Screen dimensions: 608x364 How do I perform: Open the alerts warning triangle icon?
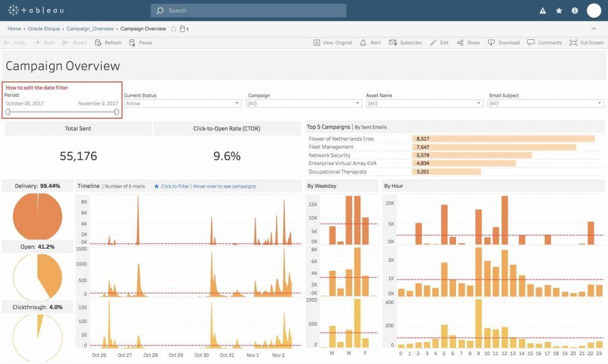pos(543,11)
